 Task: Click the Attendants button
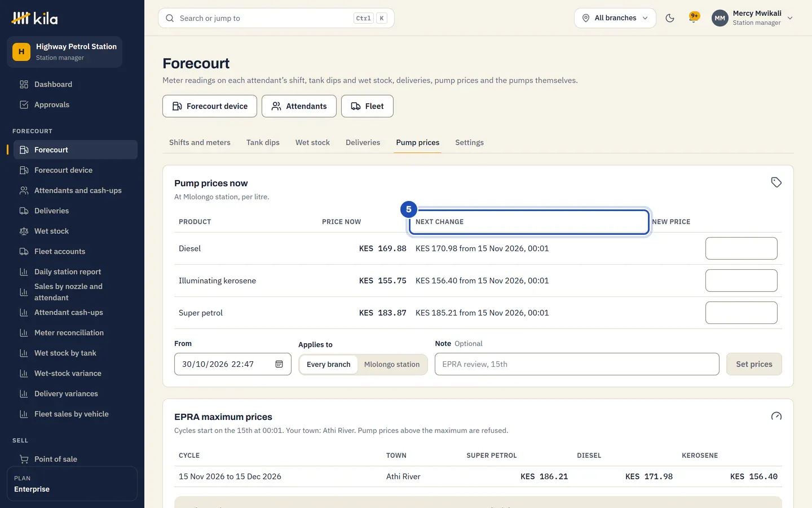[x=299, y=106]
